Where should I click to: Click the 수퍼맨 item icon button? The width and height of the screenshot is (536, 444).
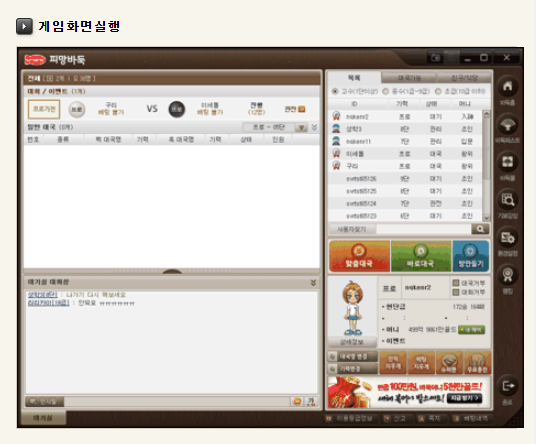(x=450, y=363)
